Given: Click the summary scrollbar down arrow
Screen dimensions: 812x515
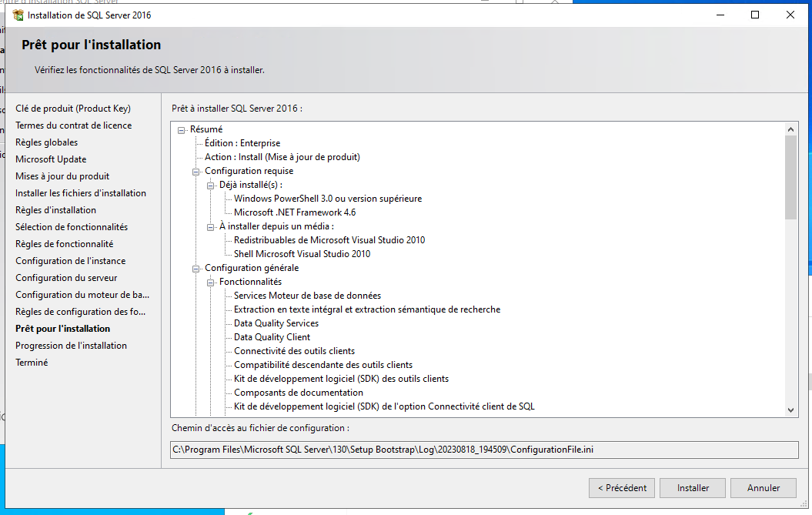Looking at the screenshot, I should click(x=790, y=410).
